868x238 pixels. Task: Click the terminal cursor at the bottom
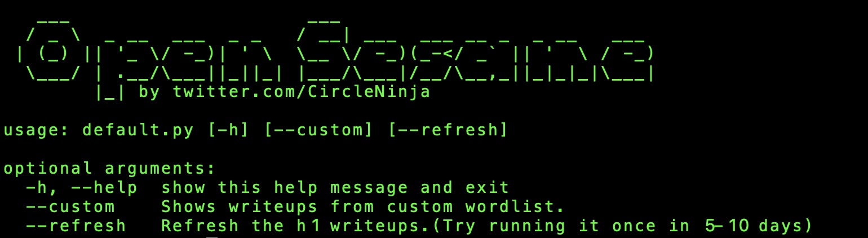point(211,237)
